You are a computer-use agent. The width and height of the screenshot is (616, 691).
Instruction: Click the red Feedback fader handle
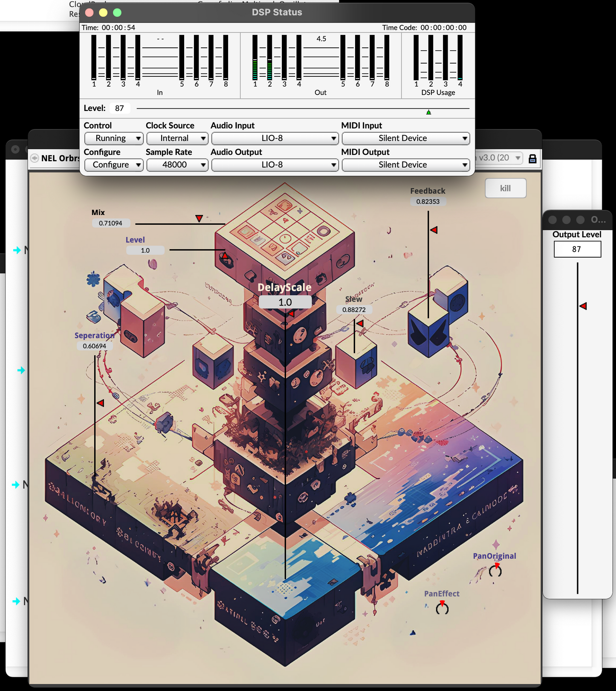(x=434, y=230)
